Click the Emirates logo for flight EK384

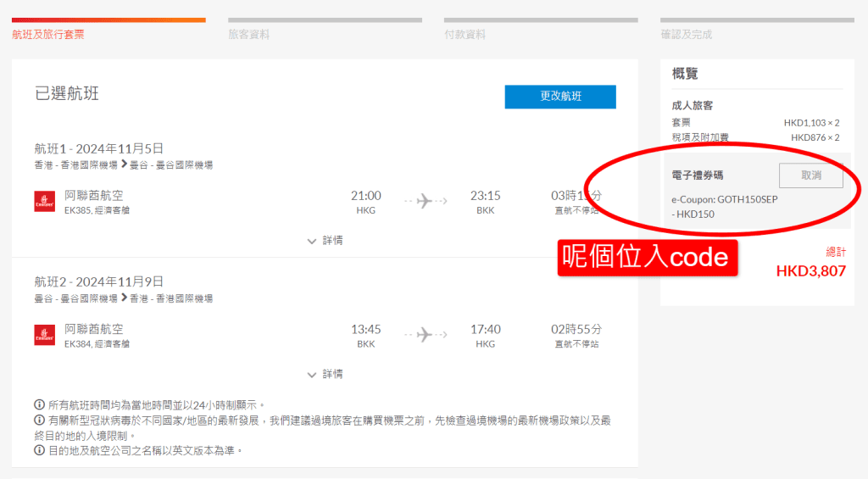(x=45, y=335)
